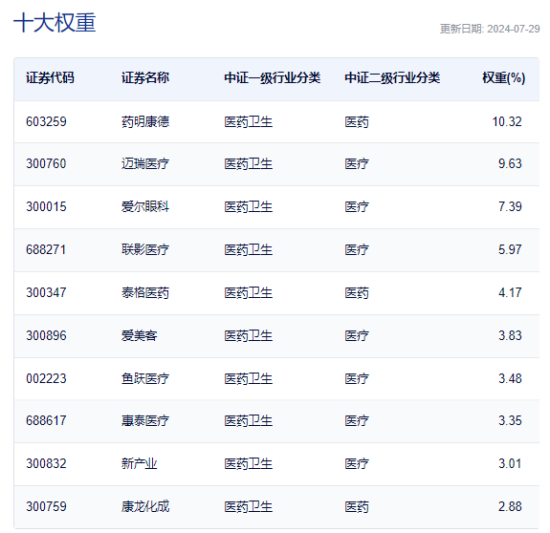
Task: Click stock name 惠泰医疗
Action: [x=145, y=420]
